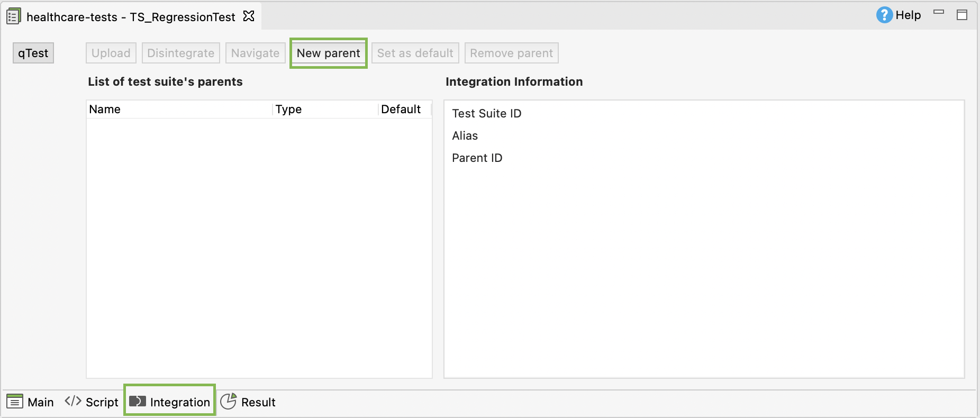Viewport: 980px width, 418px height.
Task: Click the Main tab list icon
Action: click(15, 402)
